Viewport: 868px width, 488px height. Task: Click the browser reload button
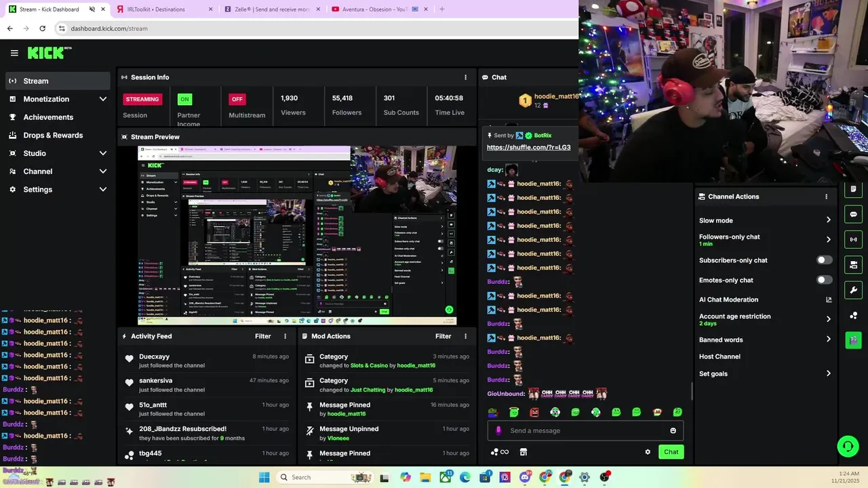tap(42, 28)
